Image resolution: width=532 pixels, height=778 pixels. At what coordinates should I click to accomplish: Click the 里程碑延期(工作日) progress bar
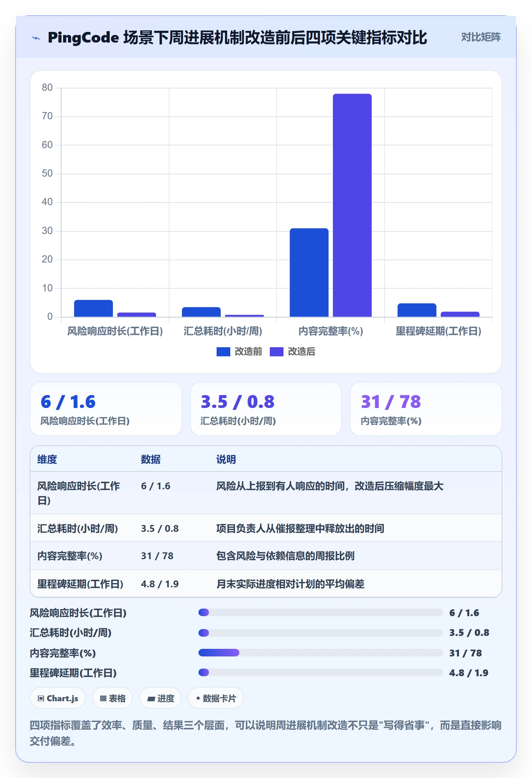pyautogui.click(x=320, y=672)
